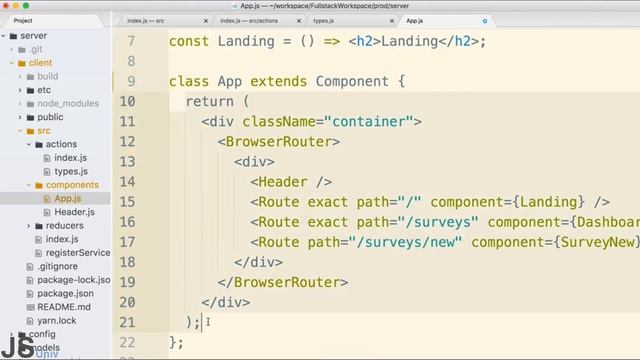Image resolution: width=640 pixels, height=360 pixels.
Task: Select the App.js editor tab
Action: pos(414,21)
